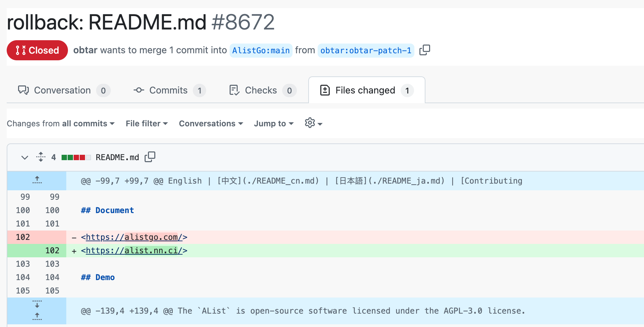The height and width of the screenshot is (327, 644).
Task: Copy the README.md file path
Action: tap(150, 157)
